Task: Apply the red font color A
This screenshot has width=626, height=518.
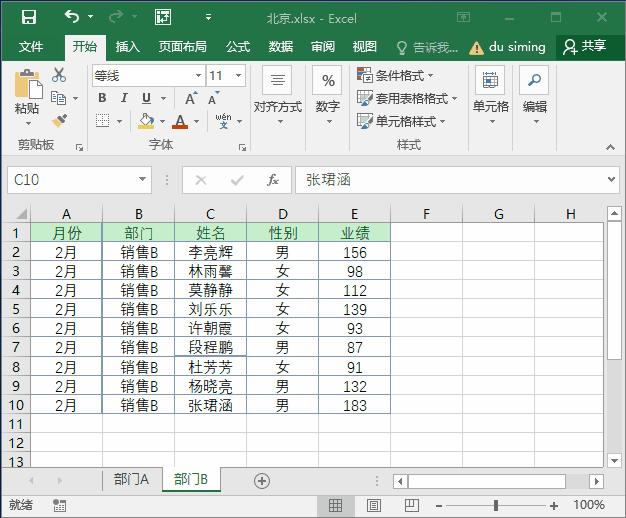Action: coord(180,121)
